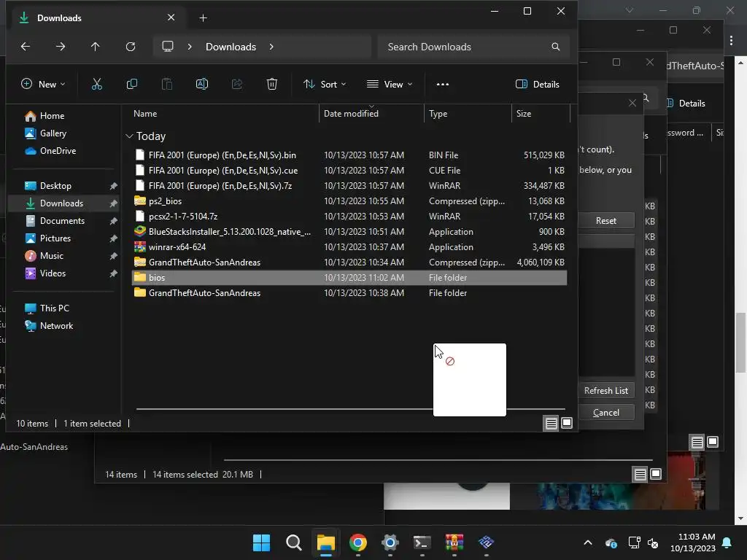The height and width of the screenshot is (560, 747).
Task: Select the ps2_bios zip archive
Action: 349,201
